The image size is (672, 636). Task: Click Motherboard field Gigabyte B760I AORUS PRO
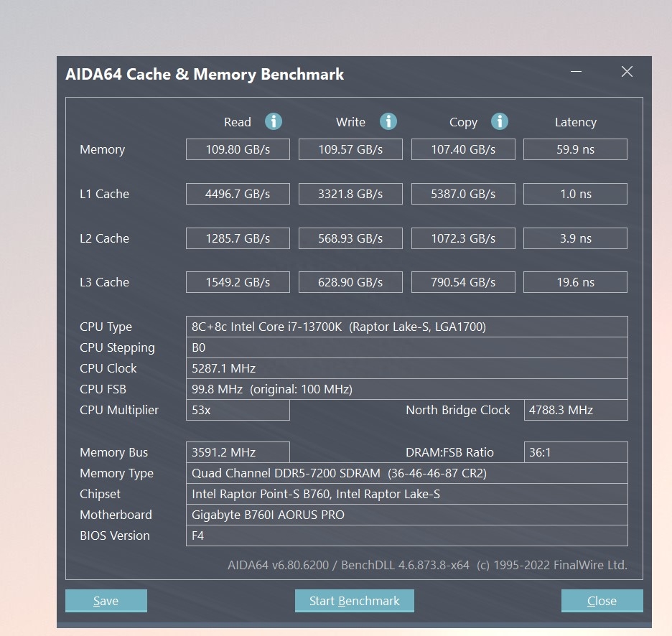click(406, 515)
